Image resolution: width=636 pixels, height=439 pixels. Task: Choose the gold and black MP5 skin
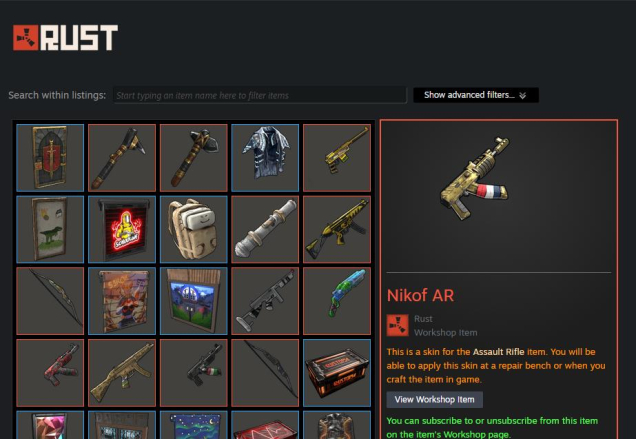[337, 229]
